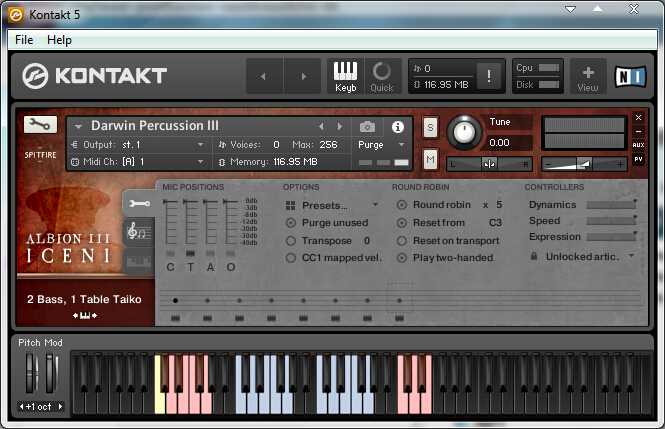Click the Reset from C3 value

pyautogui.click(x=495, y=223)
